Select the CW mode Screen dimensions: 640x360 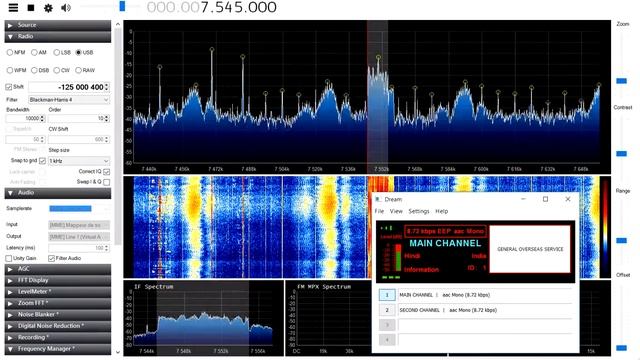point(57,70)
